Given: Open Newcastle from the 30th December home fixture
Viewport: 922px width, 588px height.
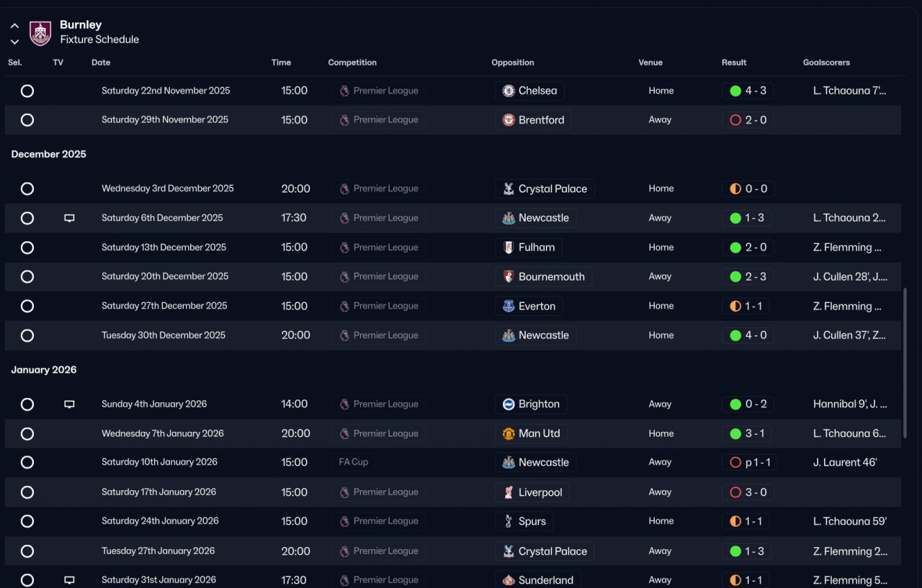Looking at the screenshot, I should (x=536, y=335).
